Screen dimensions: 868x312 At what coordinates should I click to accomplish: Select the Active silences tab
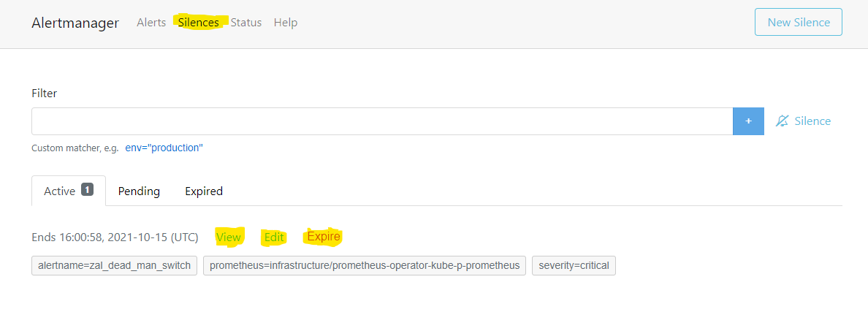[x=68, y=191]
